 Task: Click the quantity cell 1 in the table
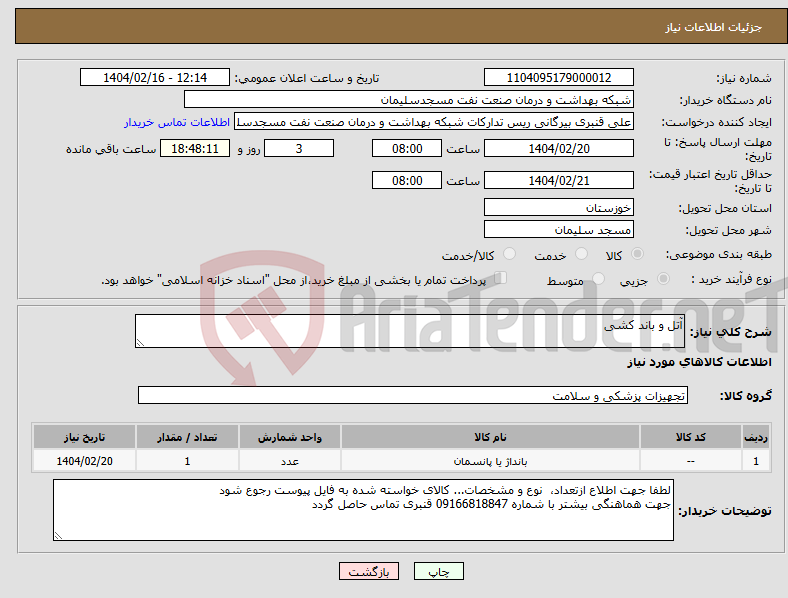pyautogui.click(x=187, y=461)
